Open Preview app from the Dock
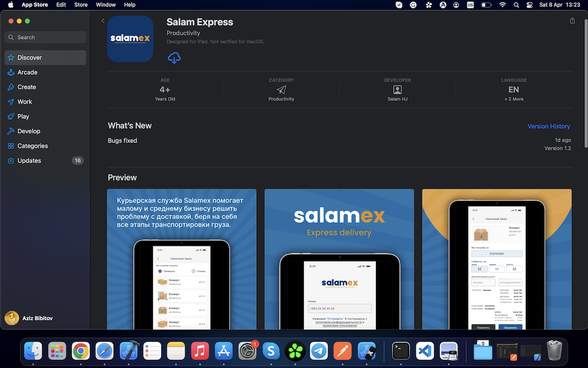Screen dimensions: 588x368 449,351
